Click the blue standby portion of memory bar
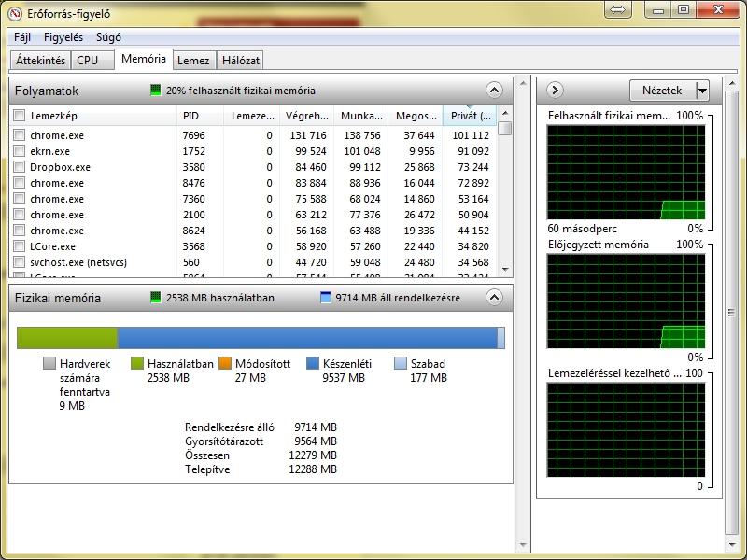 click(307, 338)
